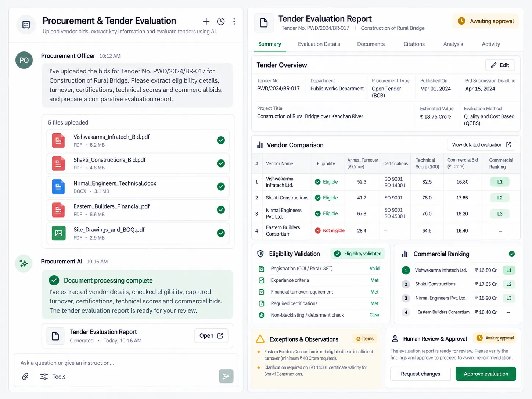Screen dimensions: 532x399
Task: Click the Experience criteria checkbox icon
Action: [262, 280]
